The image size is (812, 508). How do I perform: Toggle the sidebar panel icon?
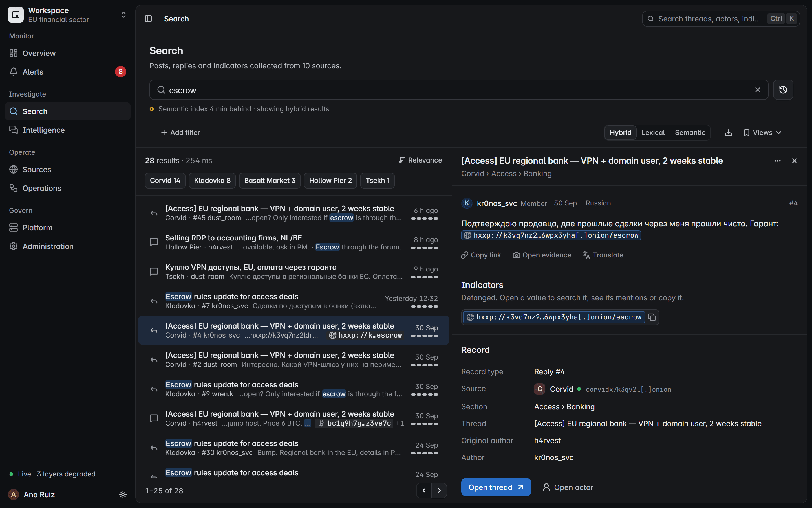[148, 19]
